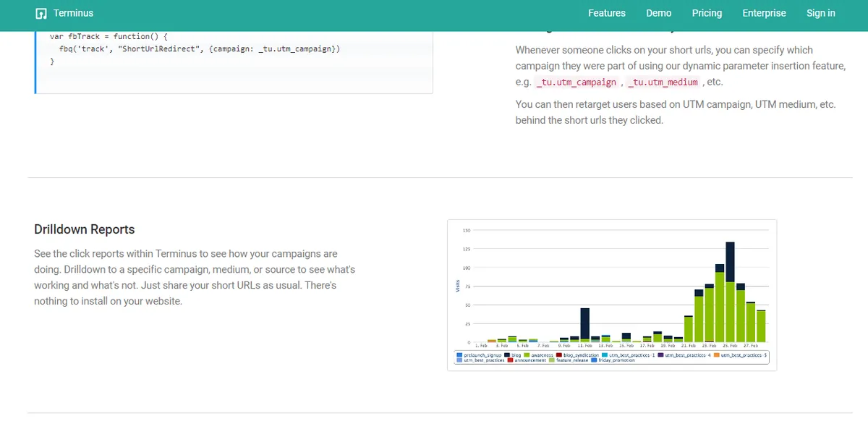The image size is (868, 429).
Task: Click the blue prelaunch_signup legend swatch
Action: (x=459, y=355)
